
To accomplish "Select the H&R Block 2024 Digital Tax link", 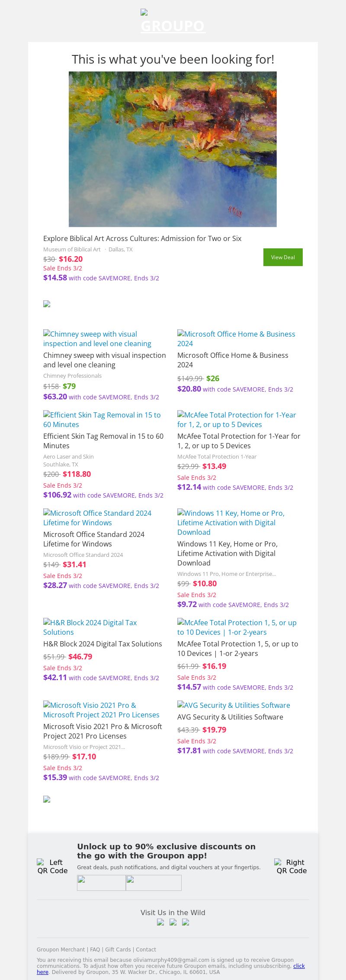I will pos(90,627).
